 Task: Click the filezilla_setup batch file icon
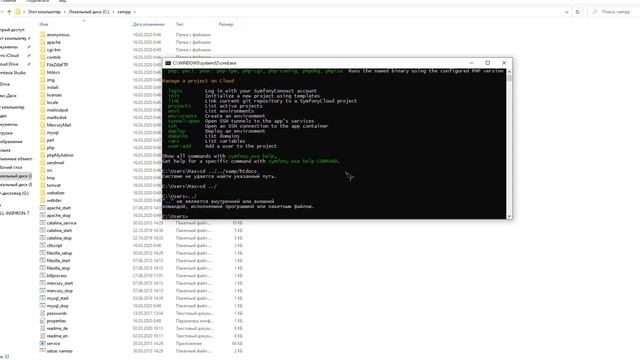point(42,253)
